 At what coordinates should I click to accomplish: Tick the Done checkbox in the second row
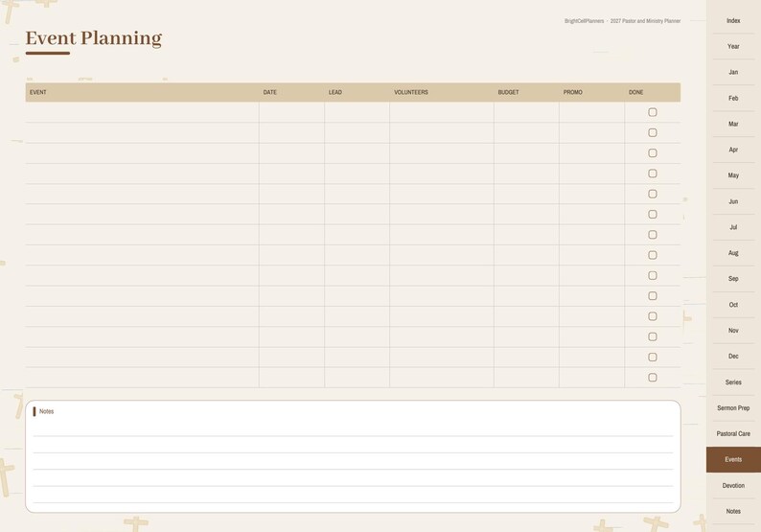[x=653, y=132]
